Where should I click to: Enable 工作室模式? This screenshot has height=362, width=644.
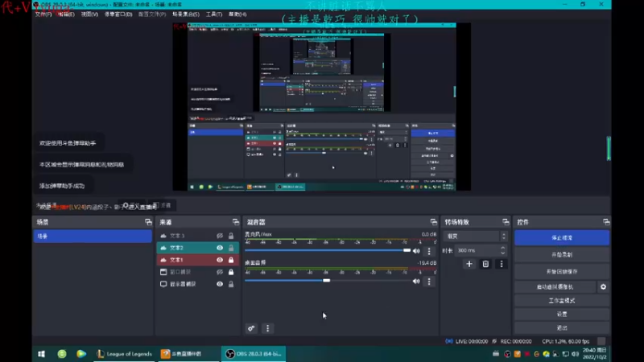562,300
